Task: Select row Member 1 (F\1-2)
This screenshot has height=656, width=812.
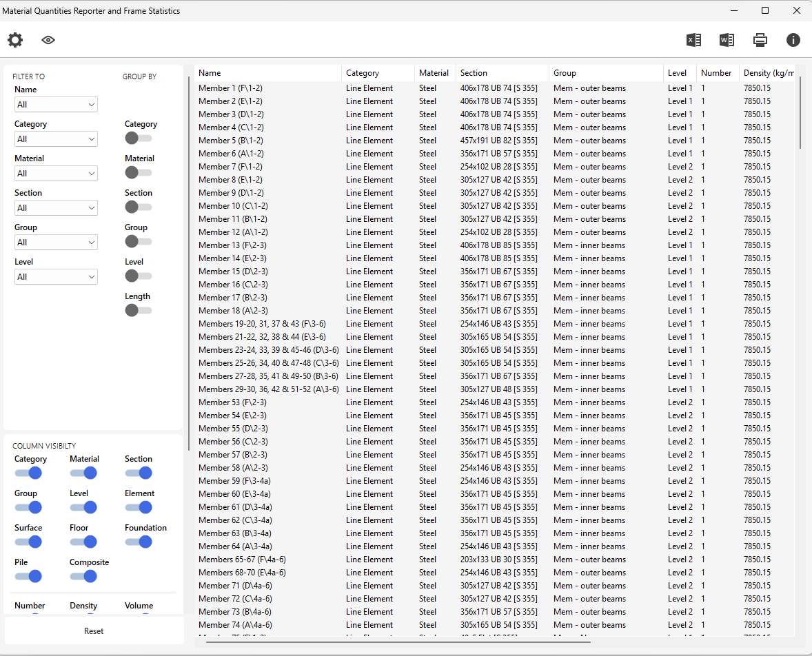Action: point(494,88)
